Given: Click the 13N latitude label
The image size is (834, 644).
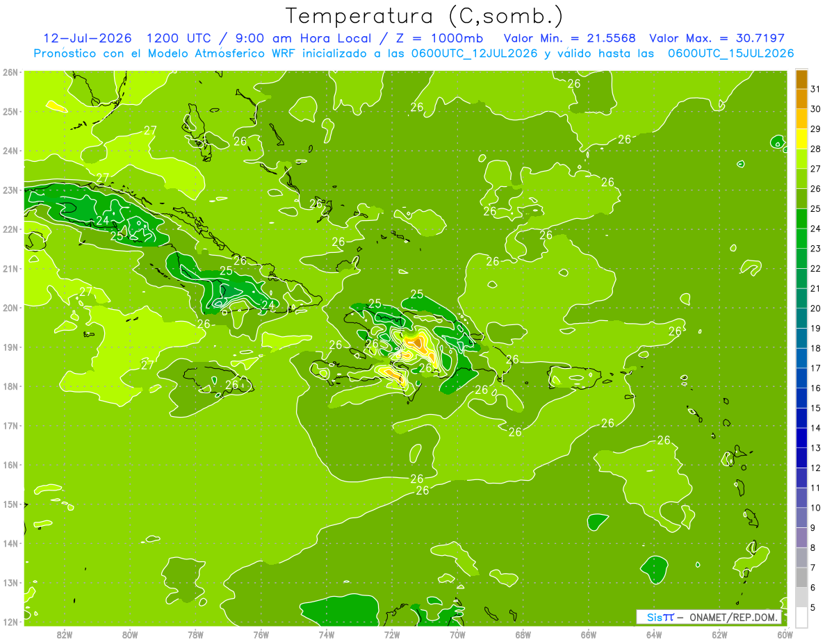Looking at the screenshot, I should [10, 582].
